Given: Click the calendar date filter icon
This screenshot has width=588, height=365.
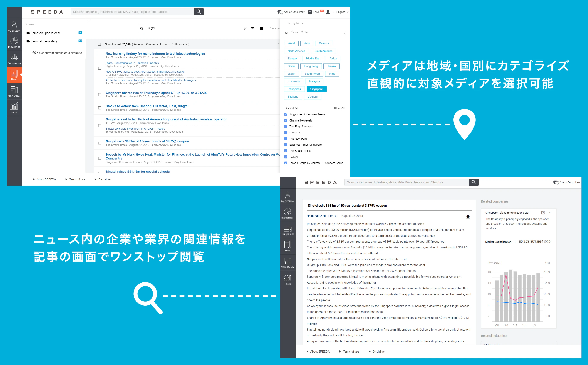Looking at the screenshot, I should (252, 29).
